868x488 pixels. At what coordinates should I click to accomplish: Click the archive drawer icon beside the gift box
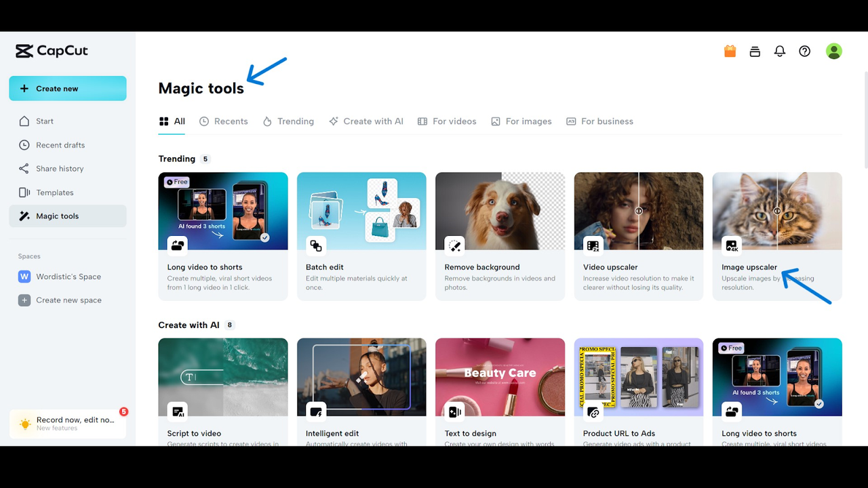click(755, 51)
